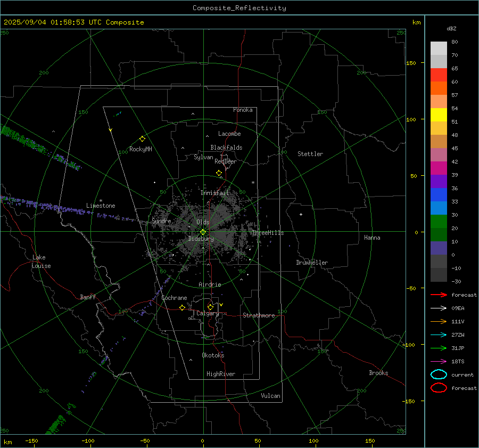Image resolution: width=479 pixels, height=448 pixels.
Task: Click the yellow diamond marker above Calgary
Action: coord(210,307)
